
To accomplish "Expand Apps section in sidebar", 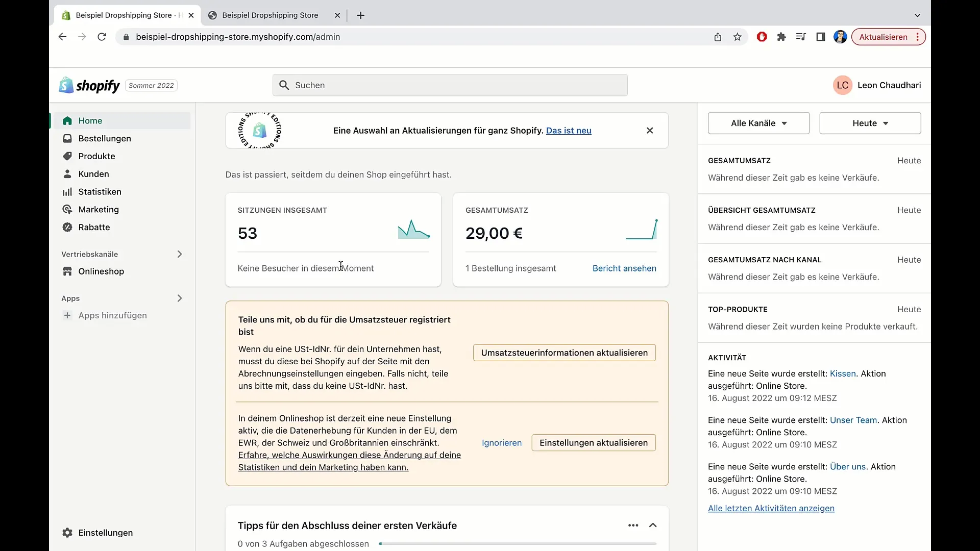I will click(x=179, y=298).
